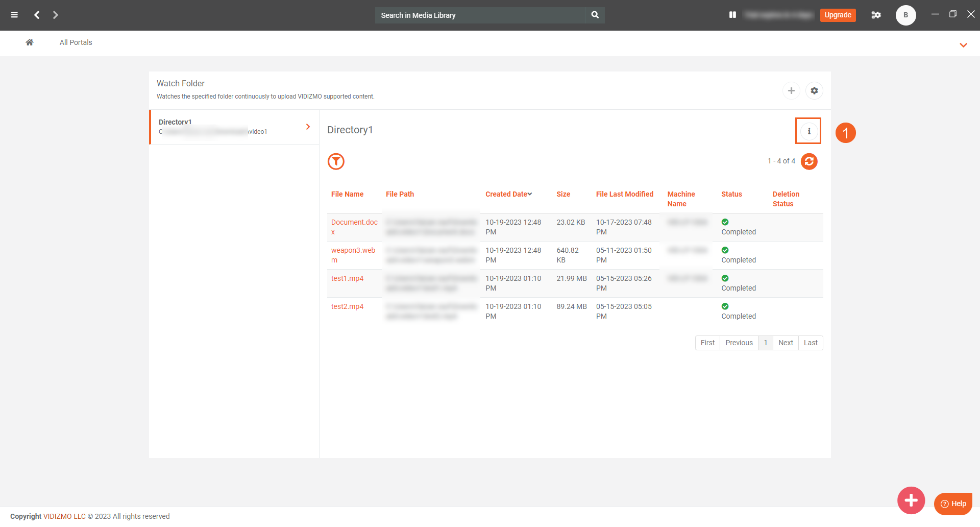
Task: Open the Directory1 info icon
Action: click(x=808, y=131)
